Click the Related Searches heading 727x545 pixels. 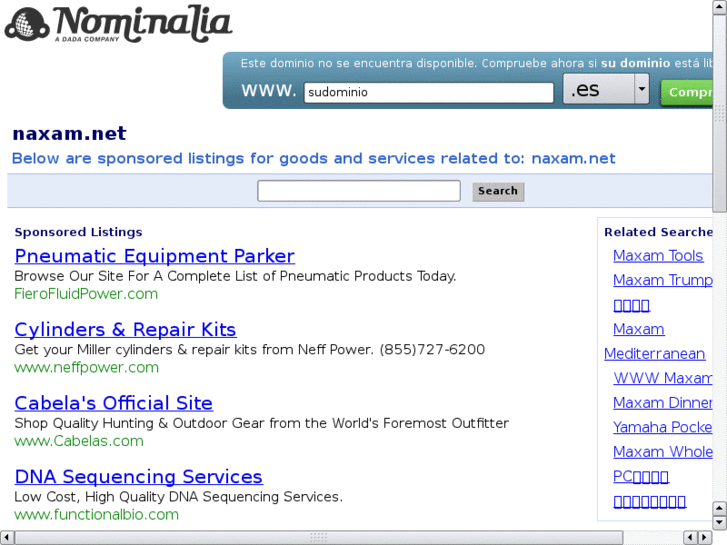[x=658, y=232]
